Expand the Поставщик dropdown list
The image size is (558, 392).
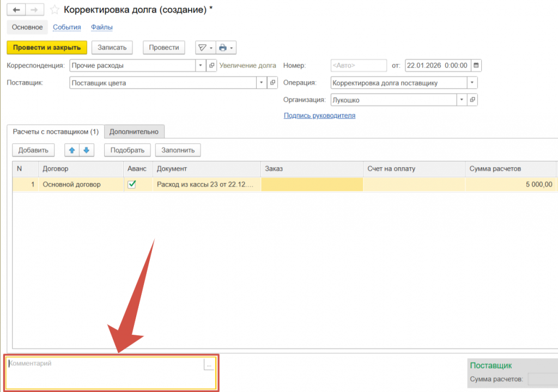(x=260, y=83)
